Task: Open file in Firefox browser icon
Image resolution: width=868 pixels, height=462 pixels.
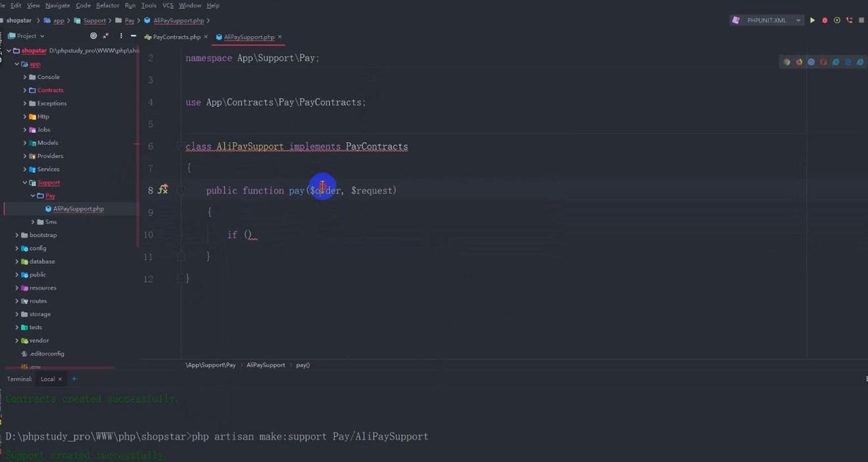Action: pyautogui.click(x=799, y=62)
